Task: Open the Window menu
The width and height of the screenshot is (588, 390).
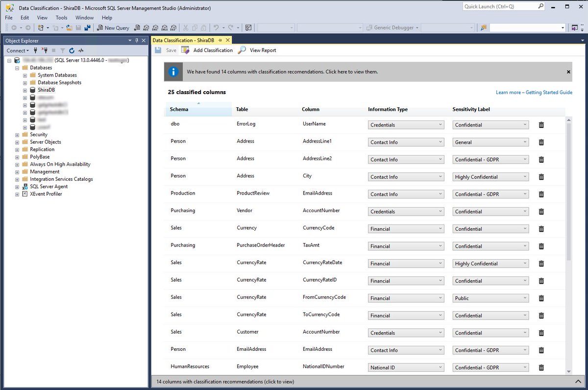Action: click(x=84, y=18)
